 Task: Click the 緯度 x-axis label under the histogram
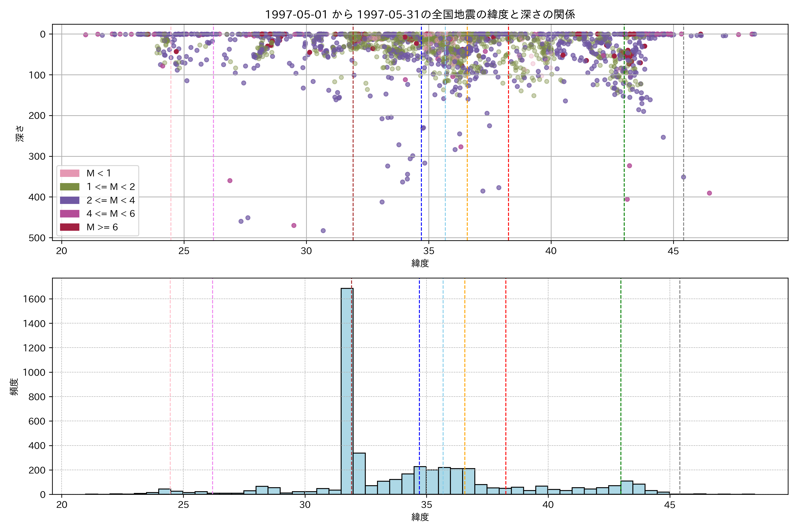pos(420,517)
